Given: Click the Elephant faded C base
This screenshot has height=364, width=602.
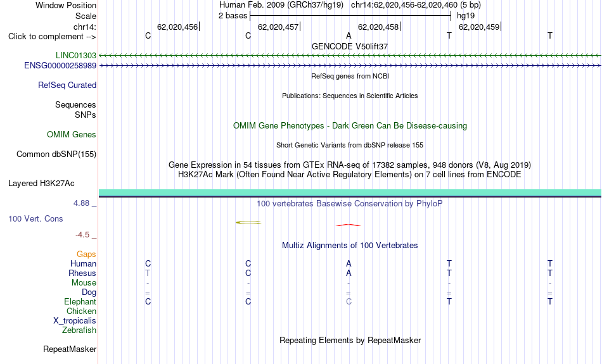Looking at the screenshot, I should [349, 302].
